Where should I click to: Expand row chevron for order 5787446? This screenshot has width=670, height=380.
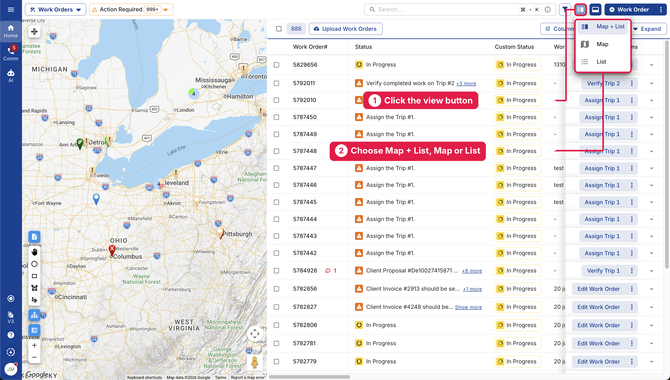tap(652, 185)
